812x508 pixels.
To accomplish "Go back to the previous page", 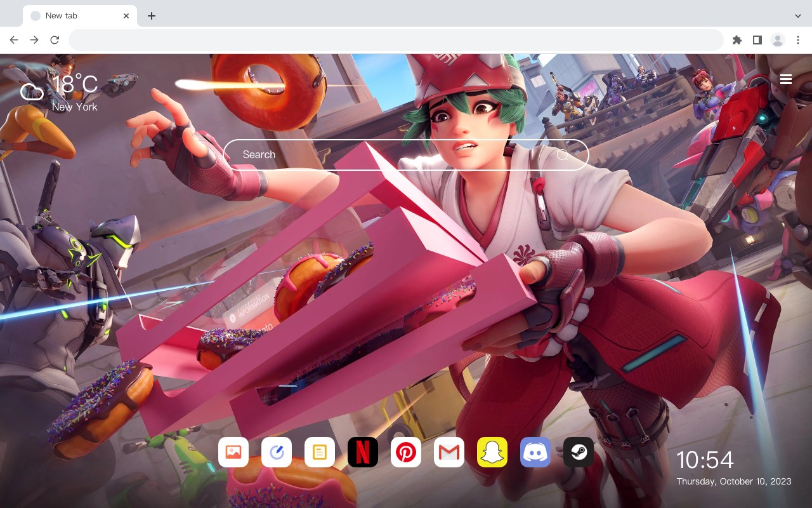I will pyautogui.click(x=14, y=40).
